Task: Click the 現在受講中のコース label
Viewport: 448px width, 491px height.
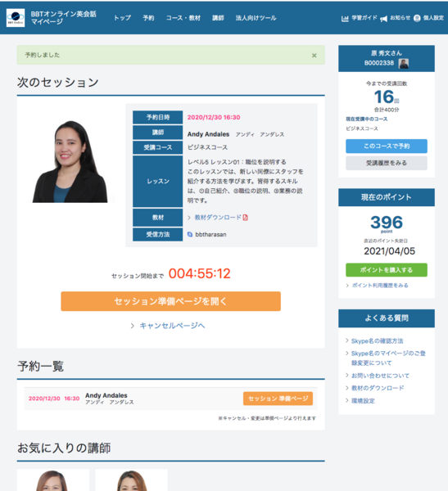Action: [366, 119]
